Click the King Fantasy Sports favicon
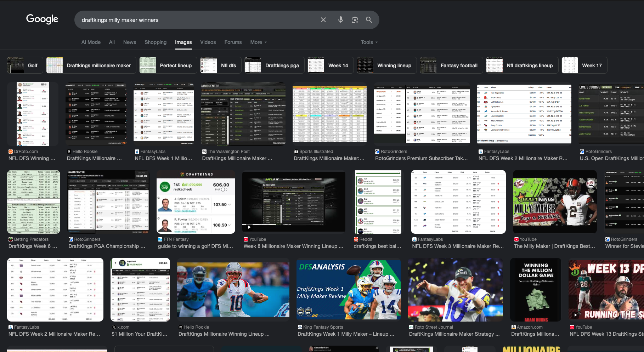Viewport: 644px width, 352px height. (300, 327)
